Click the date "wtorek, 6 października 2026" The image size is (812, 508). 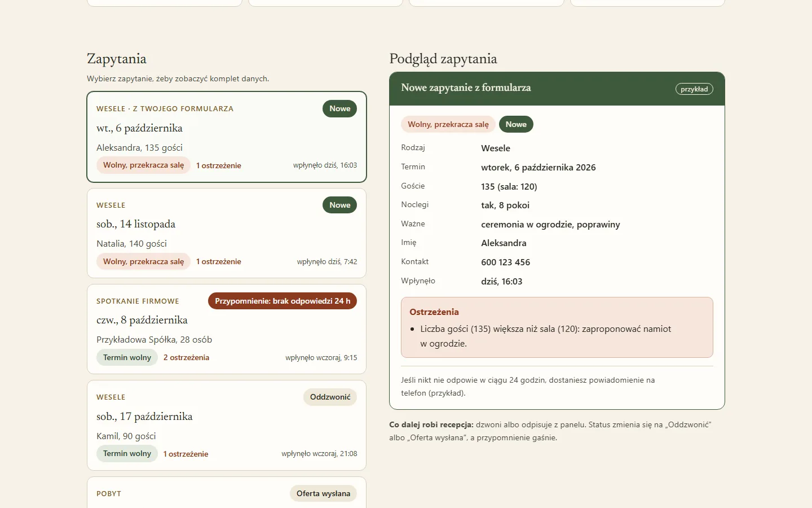pos(539,167)
